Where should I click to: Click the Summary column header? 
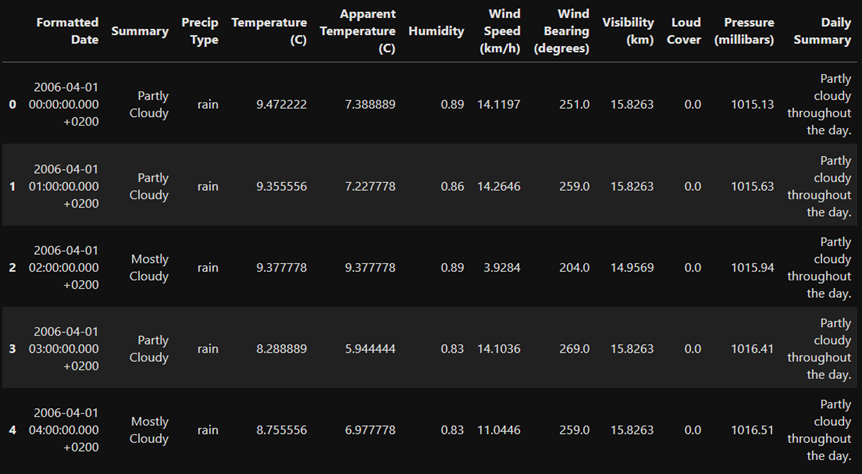click(140, 31)
